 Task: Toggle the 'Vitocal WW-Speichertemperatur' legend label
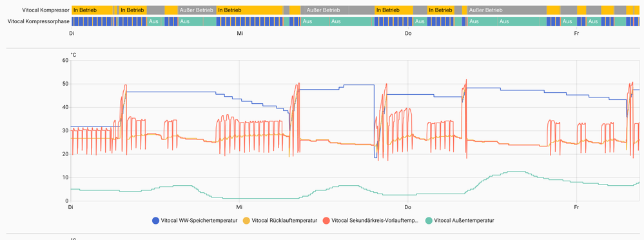[x=199, y=220]
